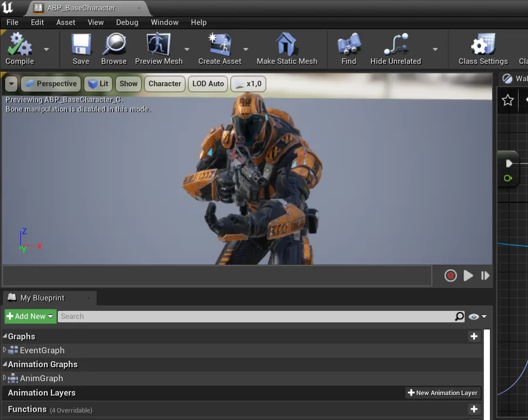Expand the EventGraph tree item
The width and height of the screenshot is (528, 420).
(4, 350)
